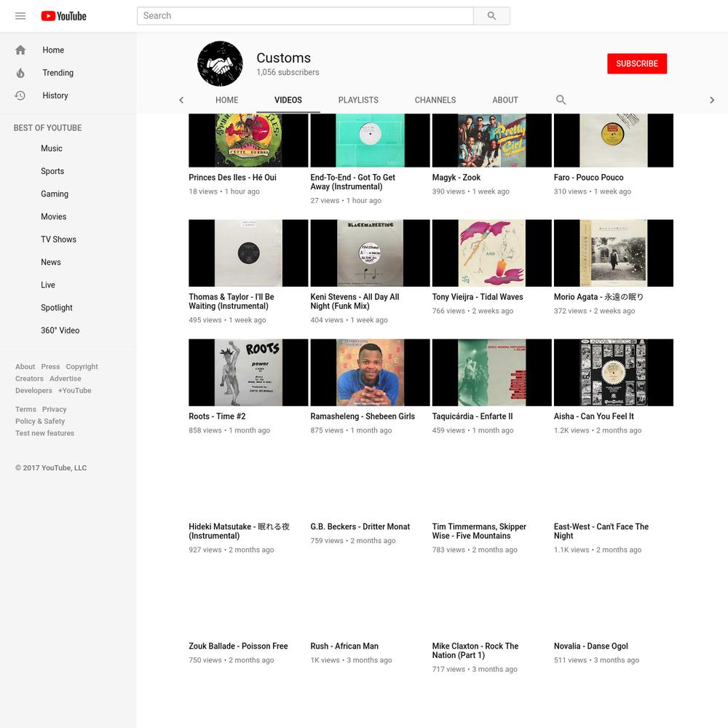Click Mike Claxton Rock The Nation title
This screenshot has height=728, width=728.
coord(475,650)
